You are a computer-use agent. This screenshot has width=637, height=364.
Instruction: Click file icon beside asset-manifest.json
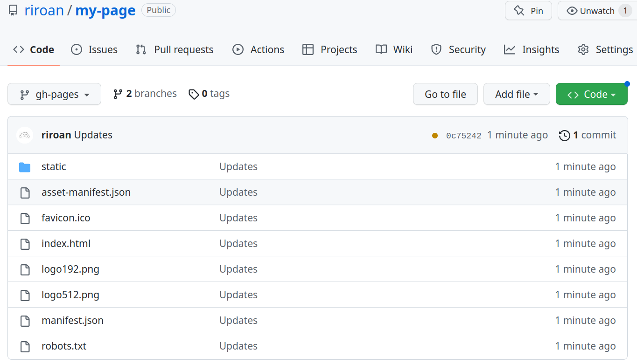coord(25,192)
